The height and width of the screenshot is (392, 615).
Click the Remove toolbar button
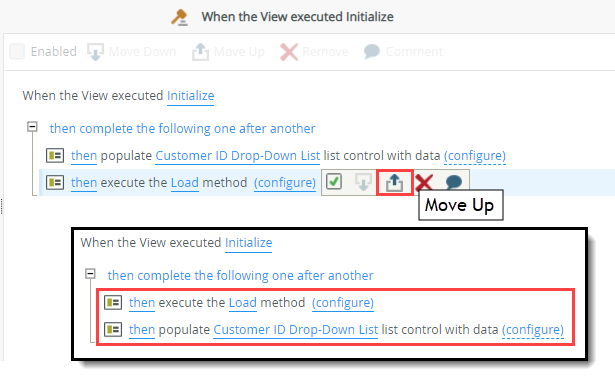315,52
